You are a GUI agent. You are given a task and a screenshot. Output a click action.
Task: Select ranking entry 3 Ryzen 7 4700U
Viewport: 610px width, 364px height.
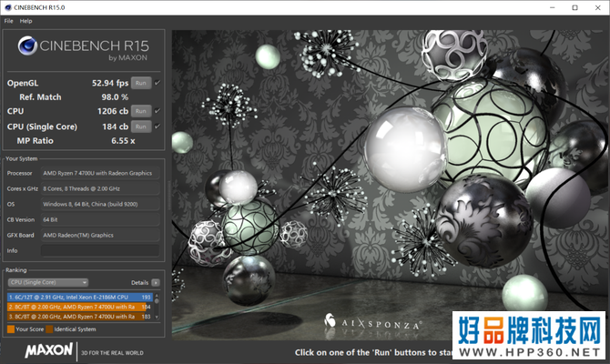click(80, 317)
